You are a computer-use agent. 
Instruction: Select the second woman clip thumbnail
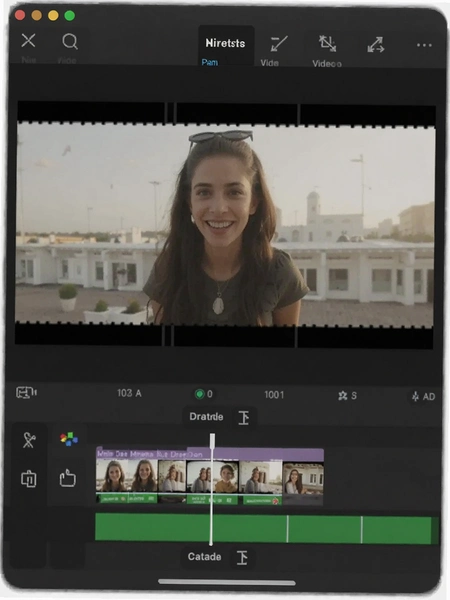tap(143, 476)
